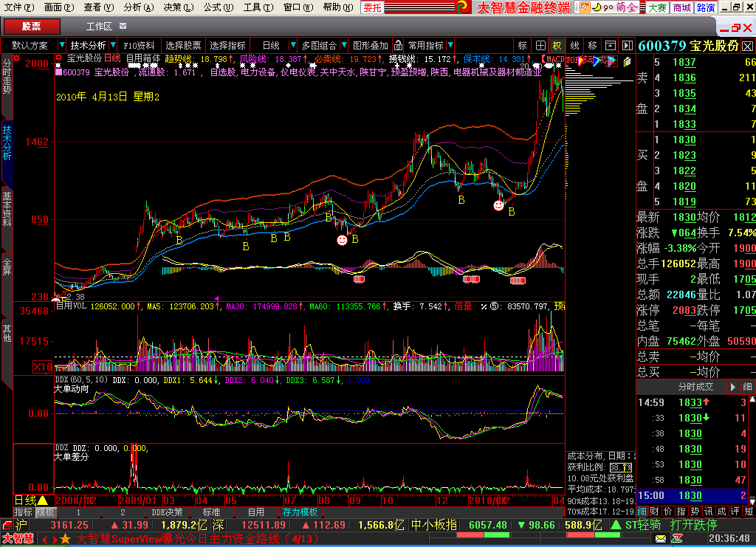Open the 公式 (Formula) menu
756x547 pixels.
pyautogui.click(x=218, y=7)
